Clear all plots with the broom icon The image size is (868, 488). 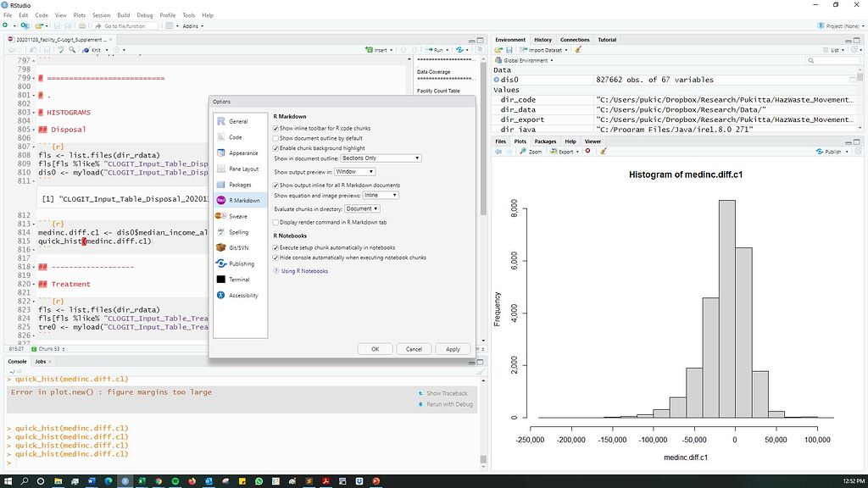[x=604, y=152]
